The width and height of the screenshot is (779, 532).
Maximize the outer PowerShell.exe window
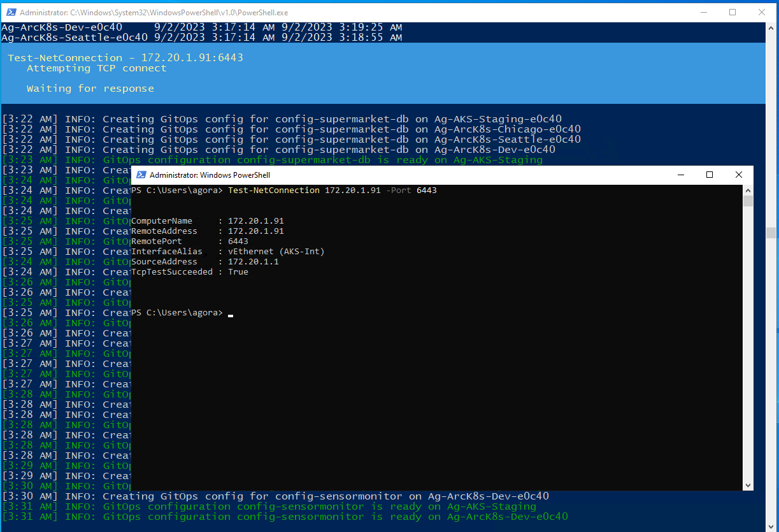point(733,12)
